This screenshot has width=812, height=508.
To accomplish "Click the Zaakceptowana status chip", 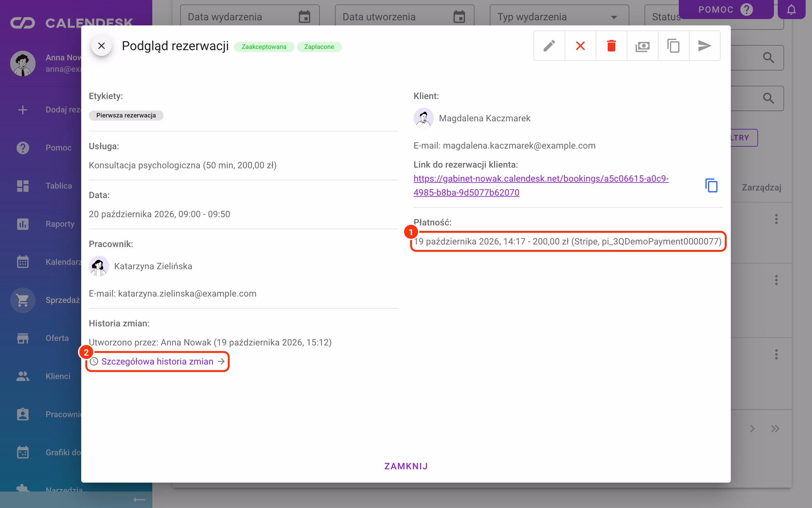I will (x=264, y=47).
